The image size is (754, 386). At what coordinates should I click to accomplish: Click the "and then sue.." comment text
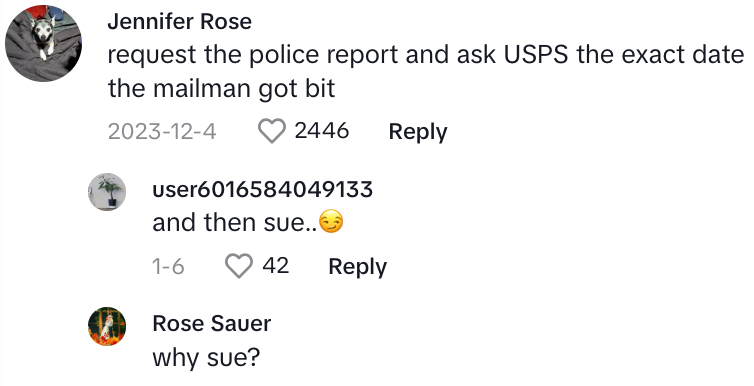pyautogui.click(x=235, y=223)
